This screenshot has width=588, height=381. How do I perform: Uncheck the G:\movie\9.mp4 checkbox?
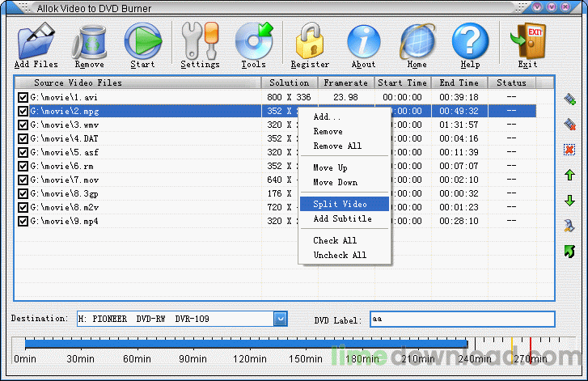[23, 222]
